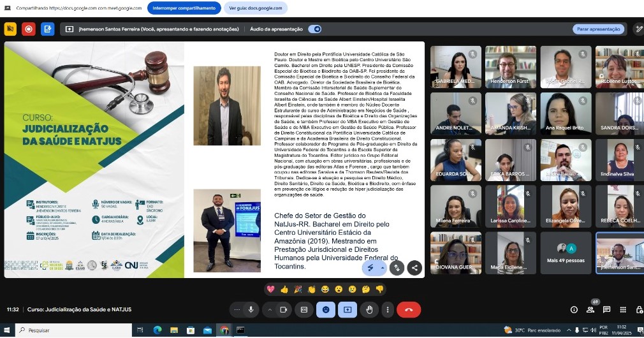Screen dimensions: 644x338
Task: Send the thumbs-down emoji reaction
Action: pyautogui.click(x=379, y=289)
